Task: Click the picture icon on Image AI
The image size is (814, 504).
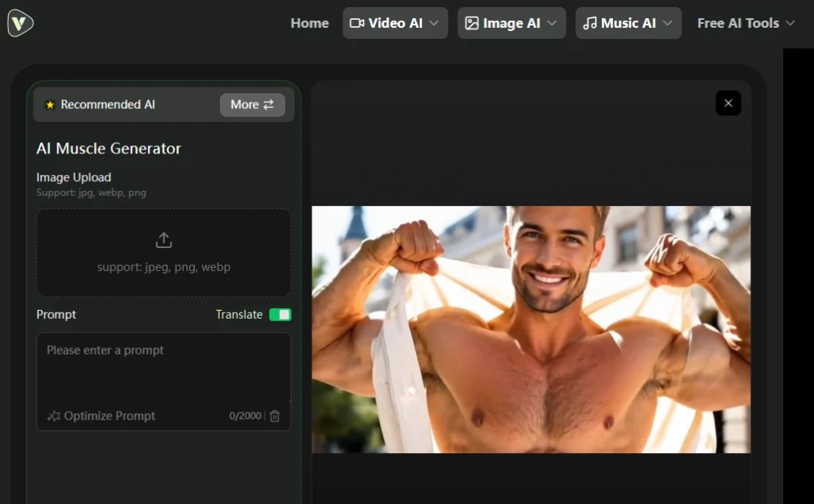Action: tap(473, 23)
